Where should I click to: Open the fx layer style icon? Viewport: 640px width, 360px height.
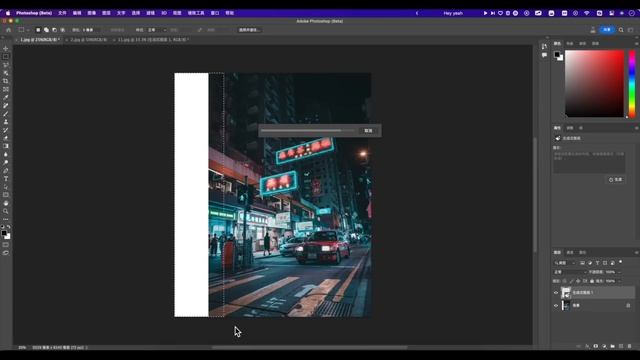pos(587,346)
